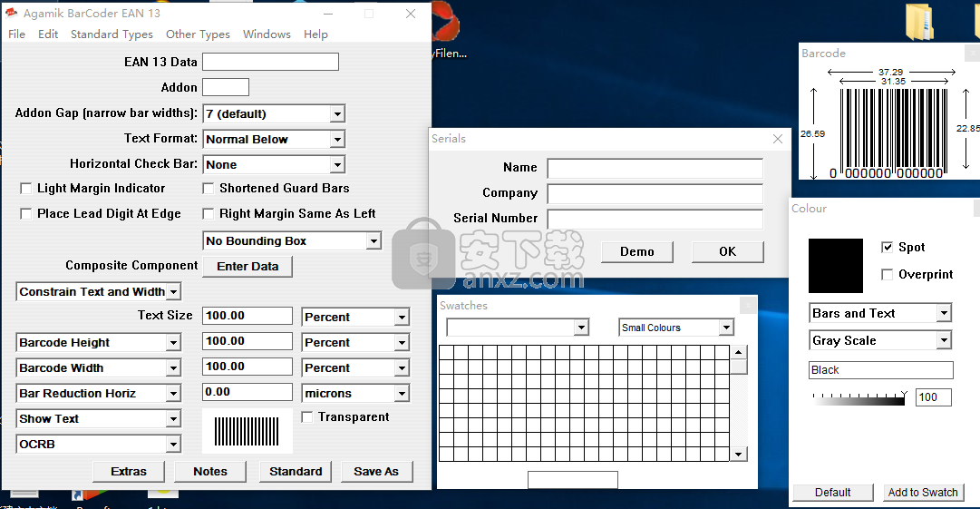
Task: Click the Standard button
Action: click(x=296, y=472)
